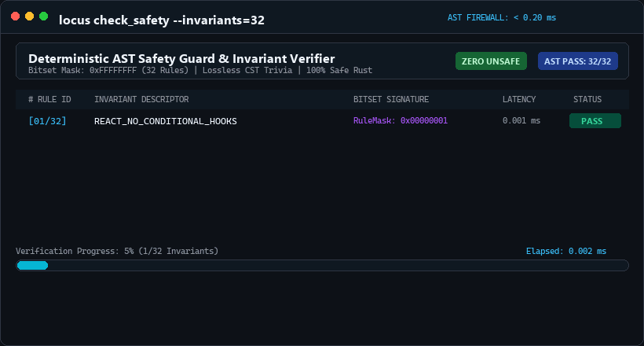
Task: Click AST FIREWALL: < 0.20 ms text
Action: pos(502,17)
